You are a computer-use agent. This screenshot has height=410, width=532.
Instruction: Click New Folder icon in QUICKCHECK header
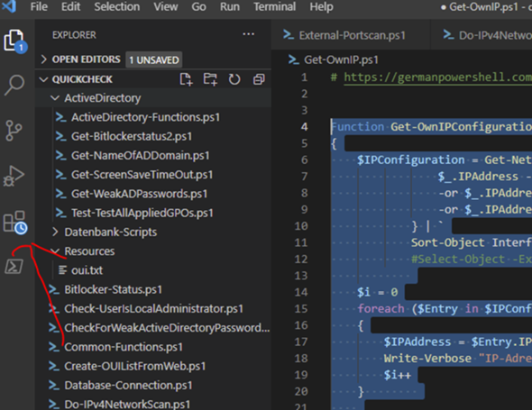click(x=210, y=79)
